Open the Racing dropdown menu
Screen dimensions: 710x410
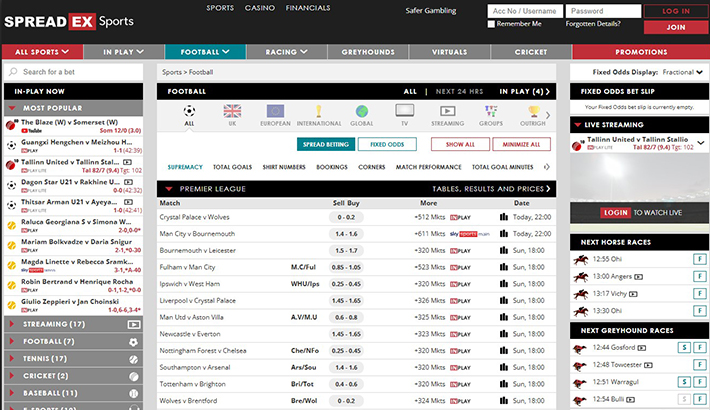click(x=287, y=52)
